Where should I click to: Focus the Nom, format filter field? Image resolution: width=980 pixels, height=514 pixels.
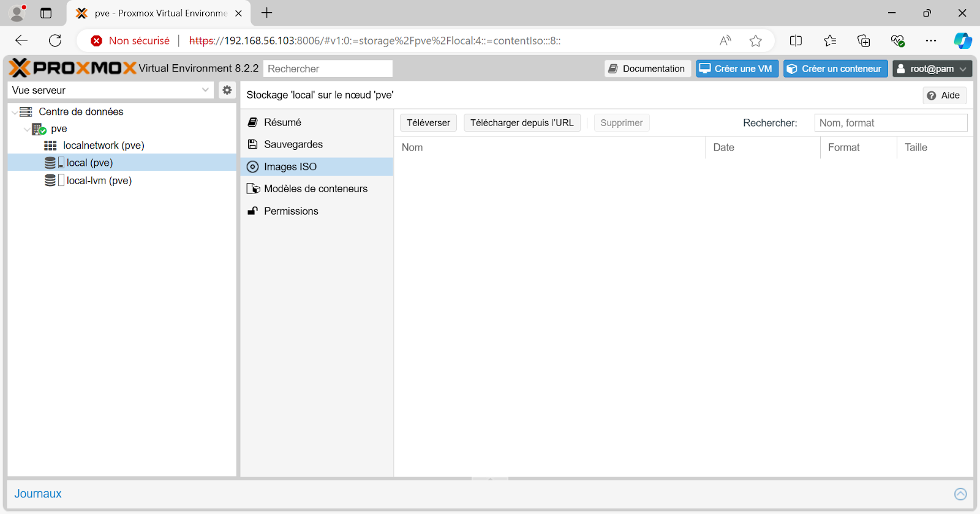(891, 122)
